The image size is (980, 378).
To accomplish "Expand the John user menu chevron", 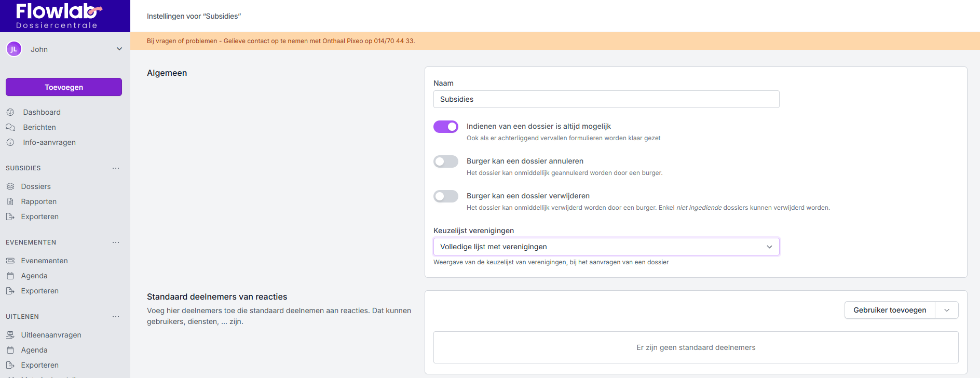I will click(x=119, y=49).
